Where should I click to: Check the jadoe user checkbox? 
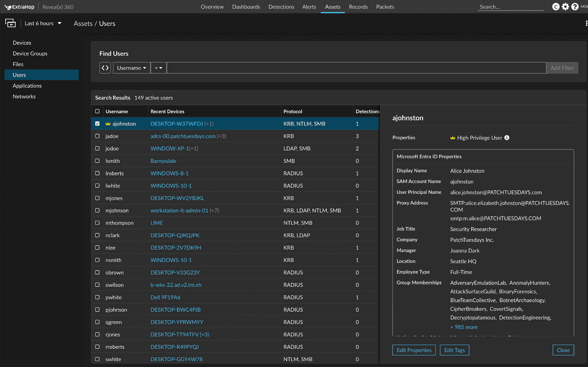pyautogui.click(x=97, y=136)
